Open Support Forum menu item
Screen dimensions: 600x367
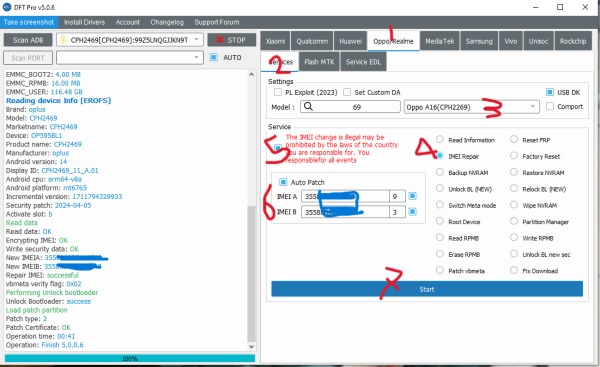[217, 22]
